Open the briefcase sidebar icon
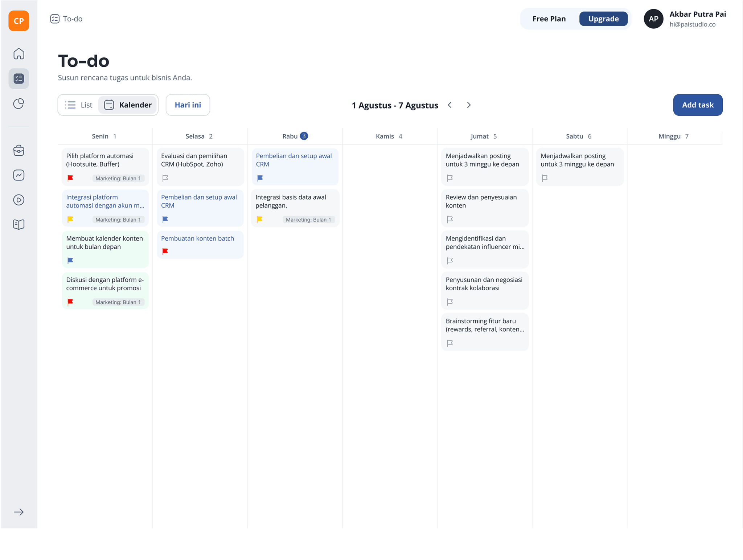This screenshot has width=743, height=560. (19, 150)
